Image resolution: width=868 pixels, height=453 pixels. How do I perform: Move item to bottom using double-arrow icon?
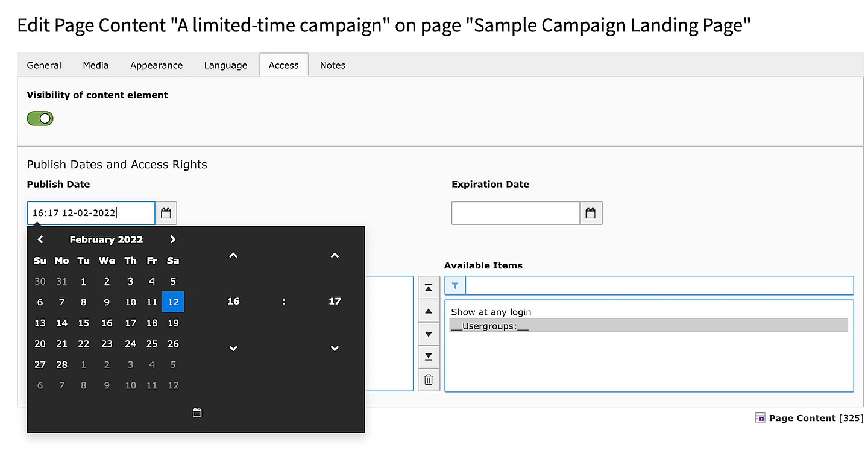point(429,356)
